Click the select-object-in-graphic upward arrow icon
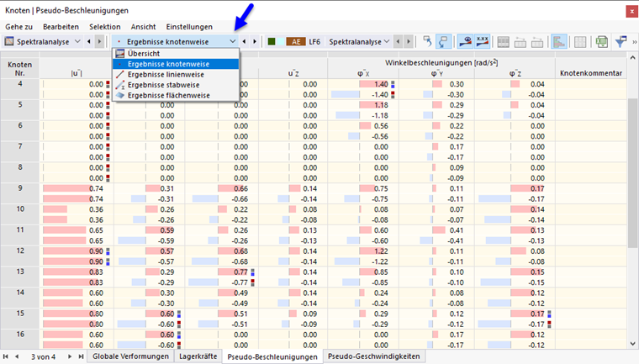Screen dimensions: 639x364 [x=427, y=41]
